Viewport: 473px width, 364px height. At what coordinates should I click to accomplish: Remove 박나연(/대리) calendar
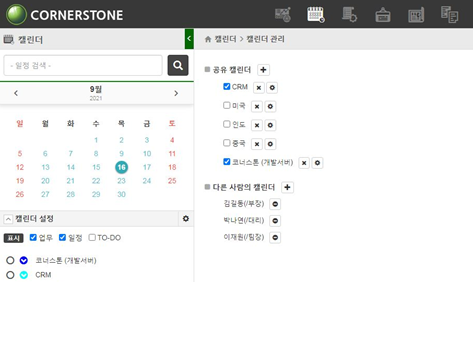pyautogui.click(x=275, y=221)
